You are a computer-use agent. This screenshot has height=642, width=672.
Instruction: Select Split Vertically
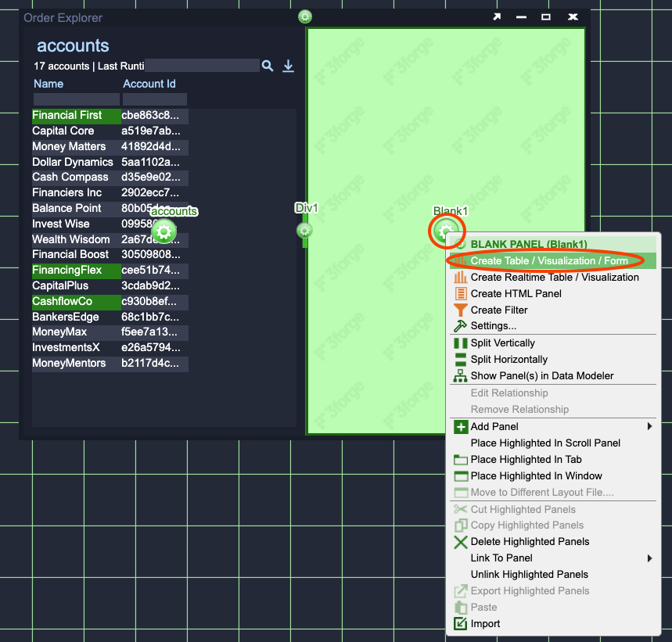[502, 343]
